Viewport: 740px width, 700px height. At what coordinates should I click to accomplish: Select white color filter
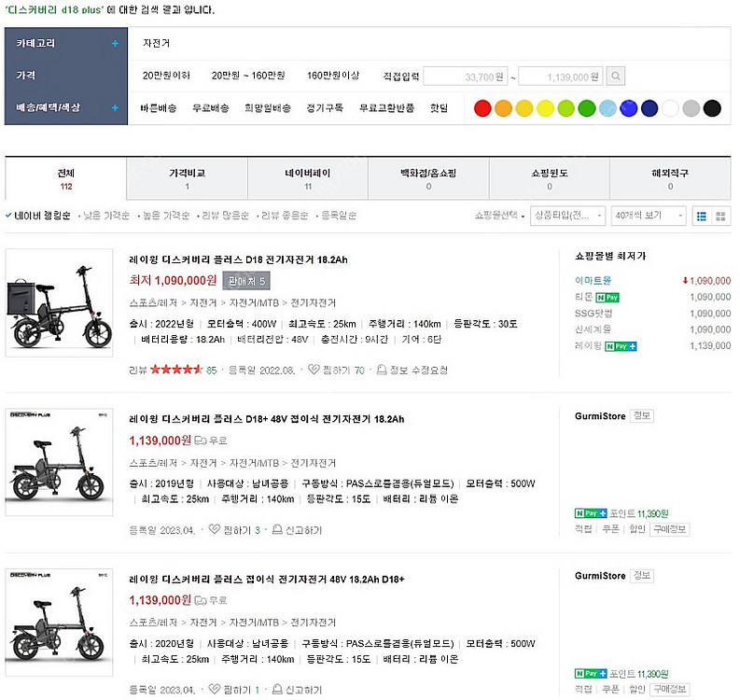point(670,108)
